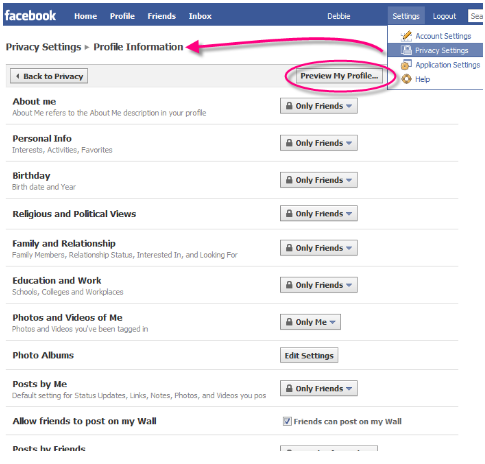Click the Privacy Settings breadcrumb link
The width and height of the screenshot is (485, 464).
coord(43,47)
